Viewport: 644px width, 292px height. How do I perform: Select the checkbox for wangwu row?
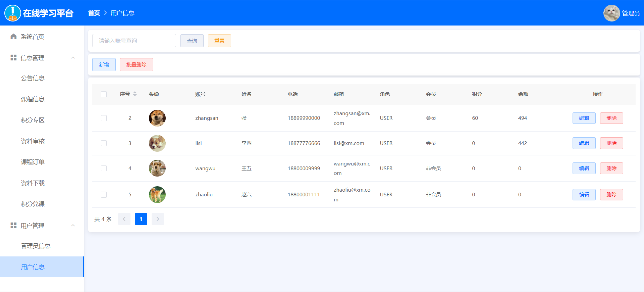tap(104, 168)
